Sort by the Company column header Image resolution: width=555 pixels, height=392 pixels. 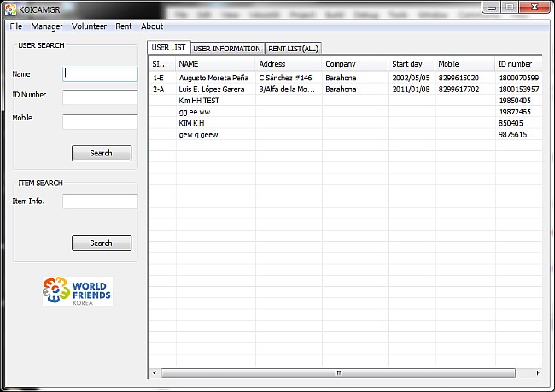coord(355,64)
